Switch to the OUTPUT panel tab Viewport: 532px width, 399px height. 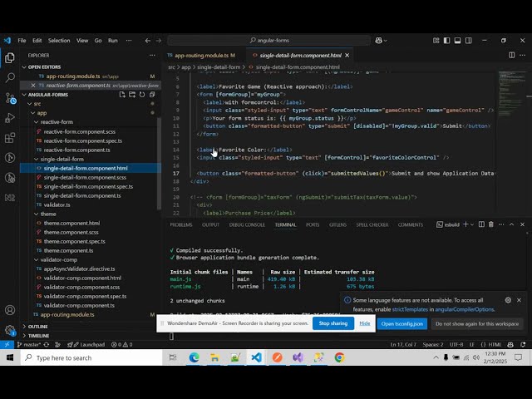(x=210, y=224)
